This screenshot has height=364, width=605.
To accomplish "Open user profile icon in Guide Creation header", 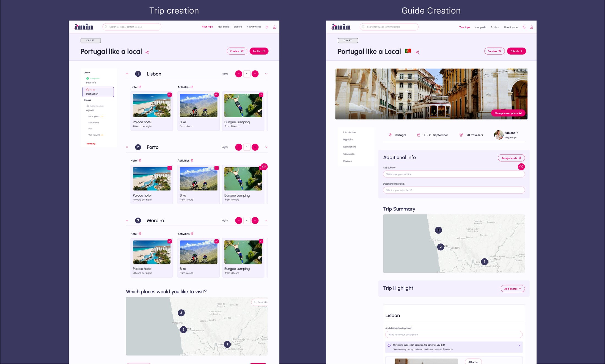I will point(531,27).
